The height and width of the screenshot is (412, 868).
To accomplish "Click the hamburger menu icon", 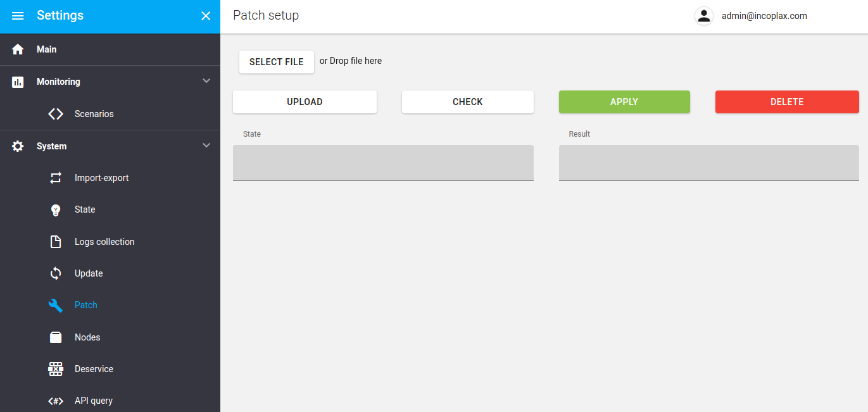I will pyautogui.click(x=18, y=16).
